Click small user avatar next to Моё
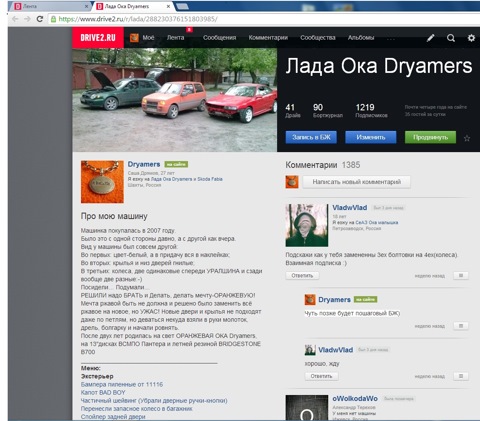This screenshot has width=480, height=421. [134, 38]
